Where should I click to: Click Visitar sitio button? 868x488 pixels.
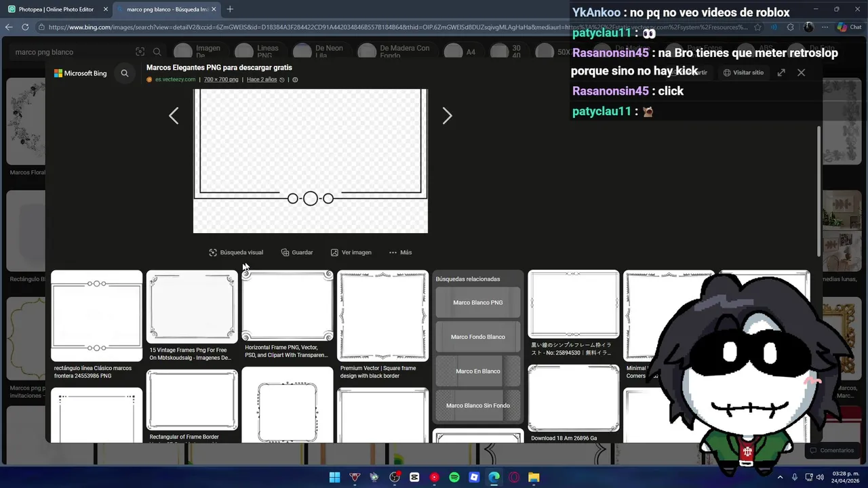click(743, 73)
